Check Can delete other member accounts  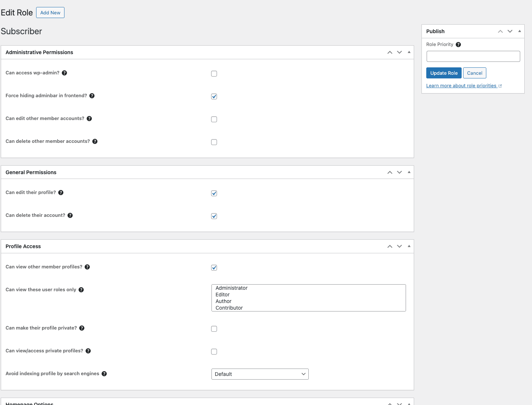[x=214, y=142]
